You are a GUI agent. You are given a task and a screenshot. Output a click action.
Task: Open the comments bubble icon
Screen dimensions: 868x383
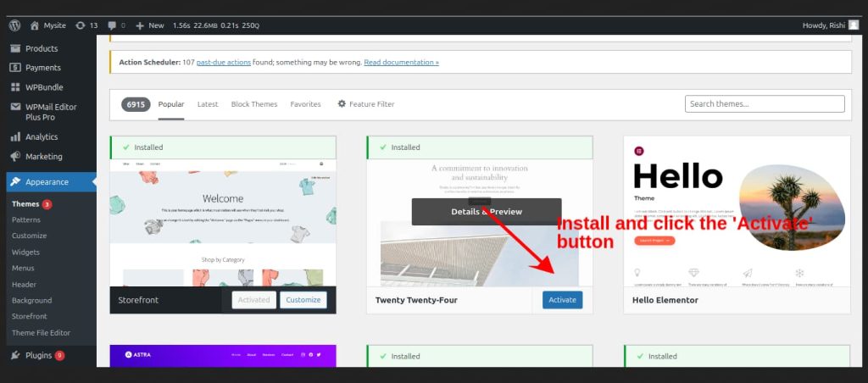(x=113, y=25)
